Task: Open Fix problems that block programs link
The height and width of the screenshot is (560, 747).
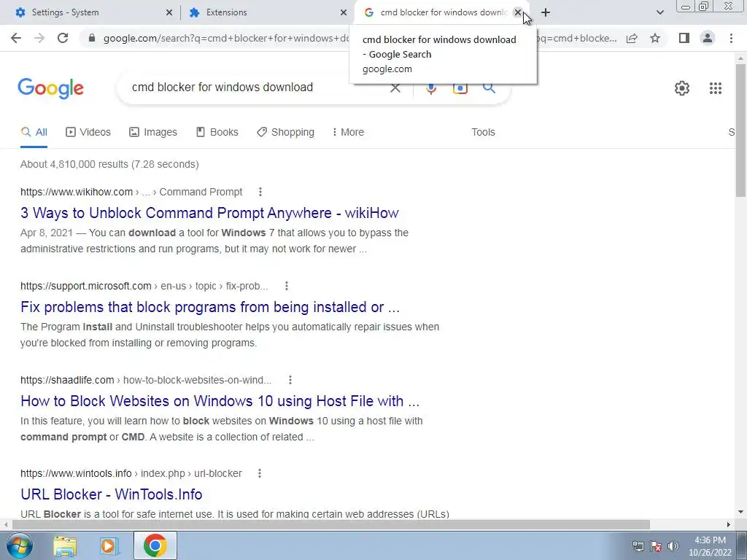Action: coord(210,307)
